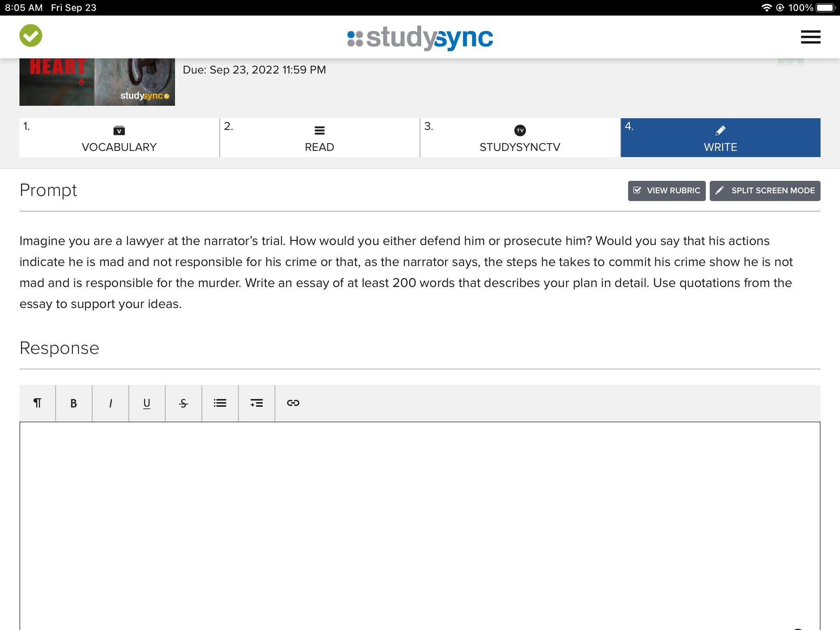840x630 pixels.
Task: Tap the battery indicator in status bar
Action: pyautogui.click(x=825, y=8)
